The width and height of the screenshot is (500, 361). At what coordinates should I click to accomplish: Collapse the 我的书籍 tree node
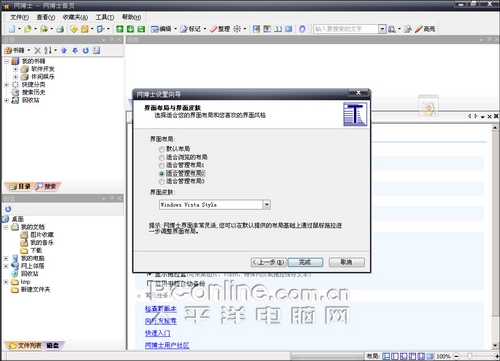(6, 61)
